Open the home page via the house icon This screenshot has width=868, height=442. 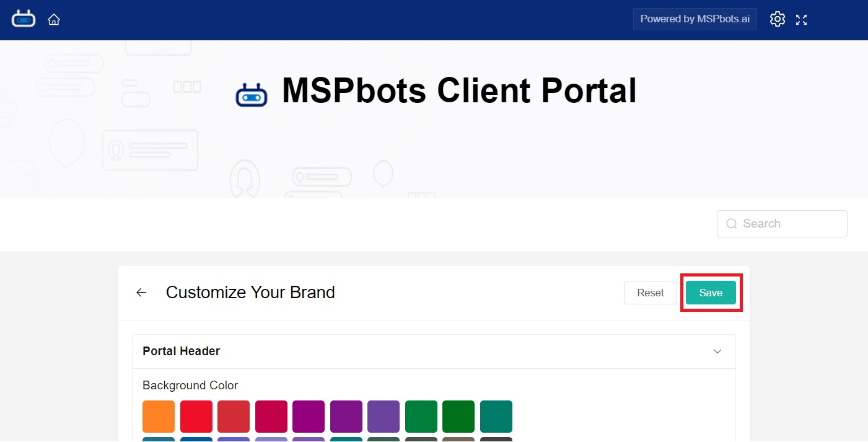pyautogui.click(x=54, y=19)
